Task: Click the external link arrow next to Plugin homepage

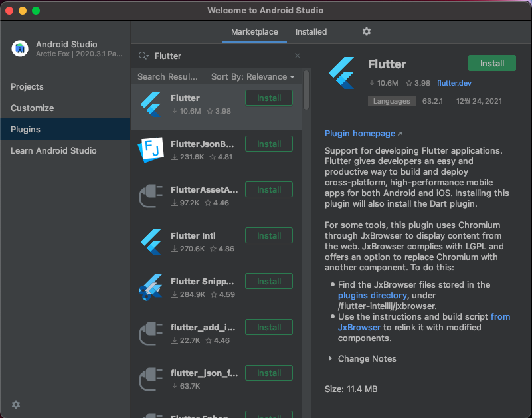Action: coord(400,134)
